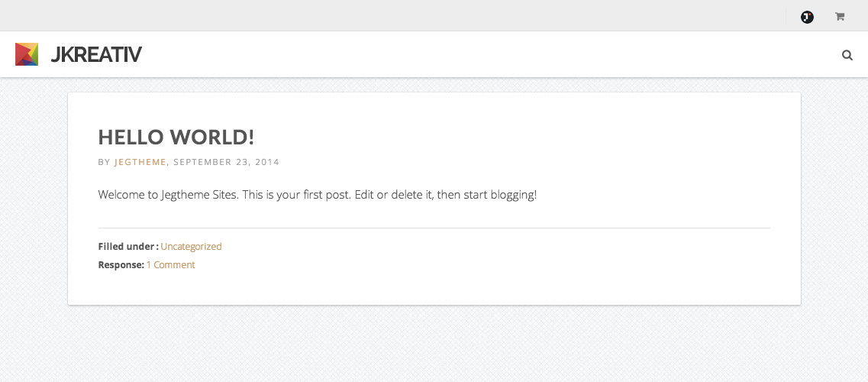Screen dimensions: 868x382
Task: Click the word "Comment" in post footer
Action: tap(174, 265)
